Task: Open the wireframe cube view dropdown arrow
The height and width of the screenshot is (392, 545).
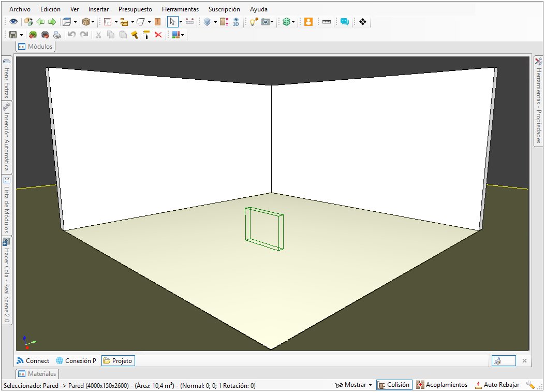Action: pos(75,22)
